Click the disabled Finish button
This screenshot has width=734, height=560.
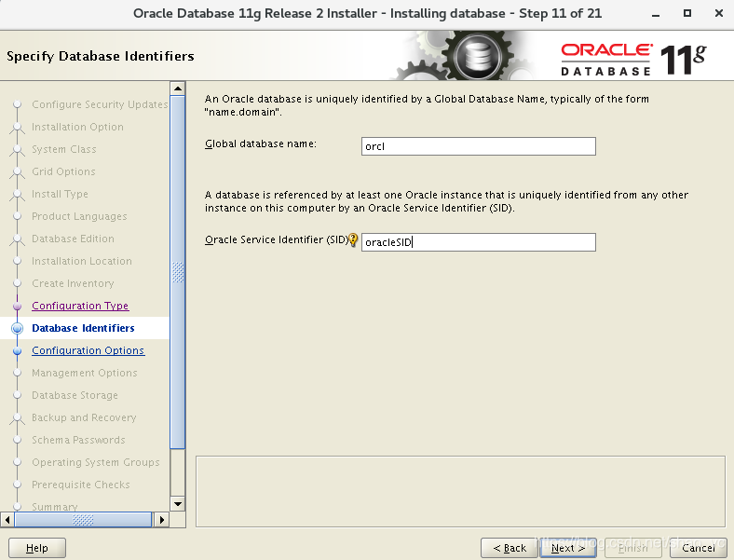coord(632,548)
